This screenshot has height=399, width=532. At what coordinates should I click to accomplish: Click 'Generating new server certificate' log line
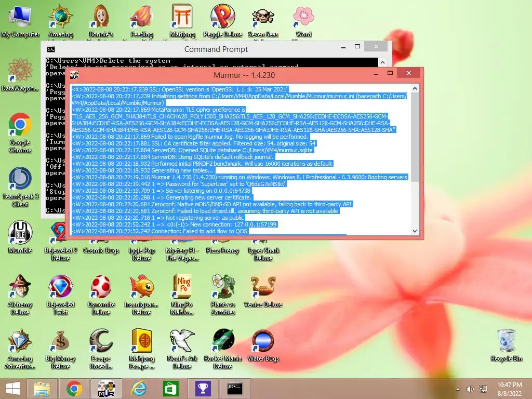coord(162,197)
